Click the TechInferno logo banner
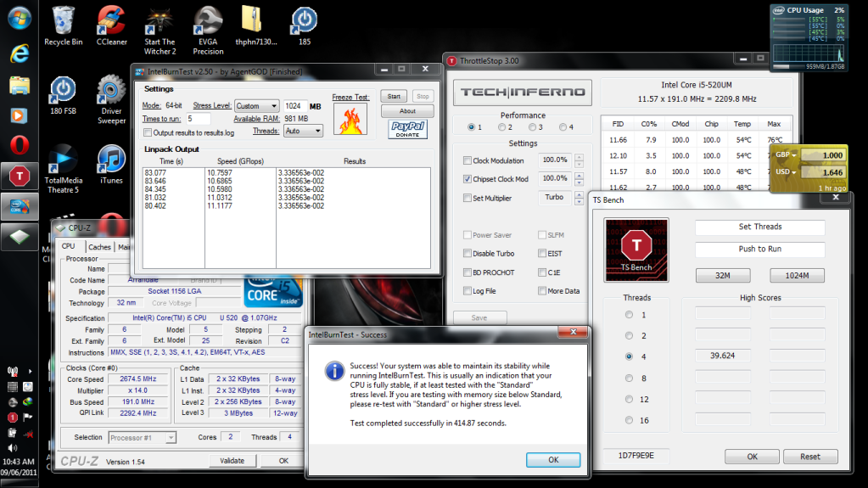This screenshot has height=488, width=868. point(523,93)
